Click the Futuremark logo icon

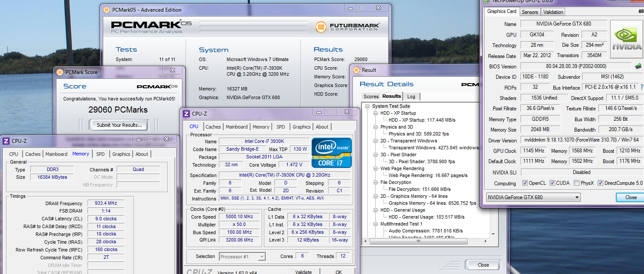pyautogui.click(x=321, y=27)
